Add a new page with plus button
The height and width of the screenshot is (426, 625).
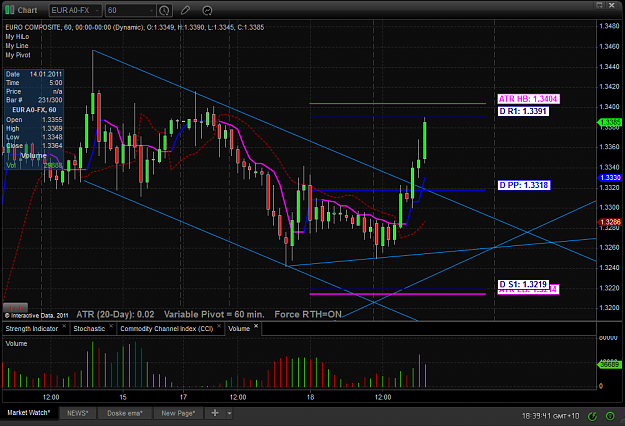(215, 413)
